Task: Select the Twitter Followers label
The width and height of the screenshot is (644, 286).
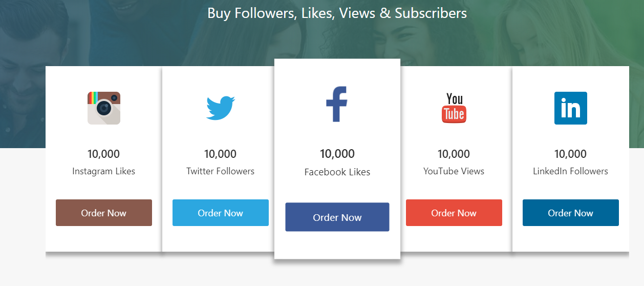Action: [221, 171]
